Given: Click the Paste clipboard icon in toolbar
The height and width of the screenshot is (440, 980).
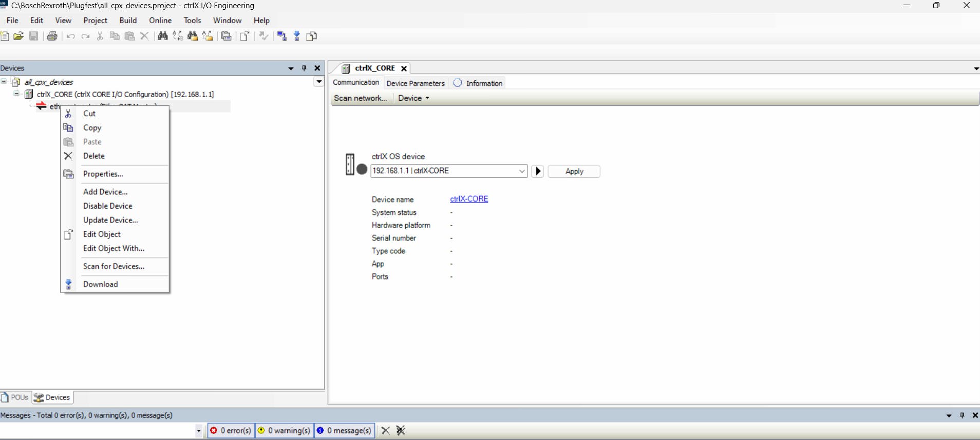Looking at the screenshot, I should click(130, 36).
